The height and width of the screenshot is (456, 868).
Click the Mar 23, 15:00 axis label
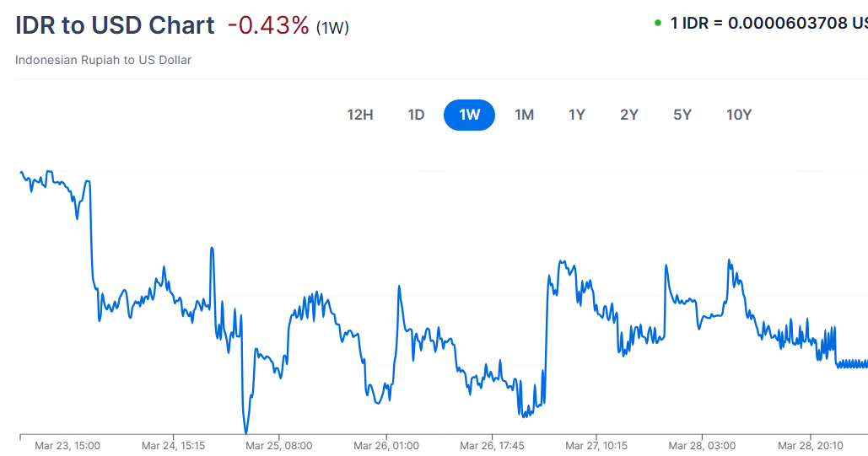click(x=67, y=445)
